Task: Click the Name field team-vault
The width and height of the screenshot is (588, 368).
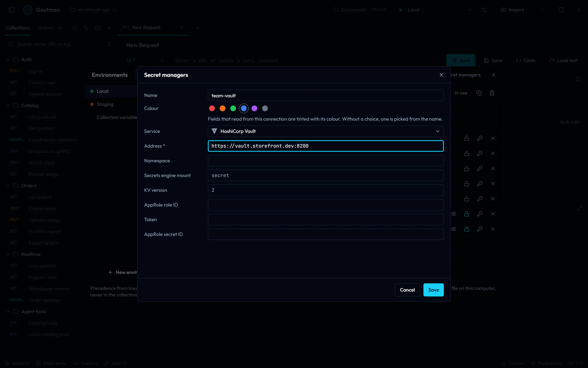Action: (x=326, y=95)
